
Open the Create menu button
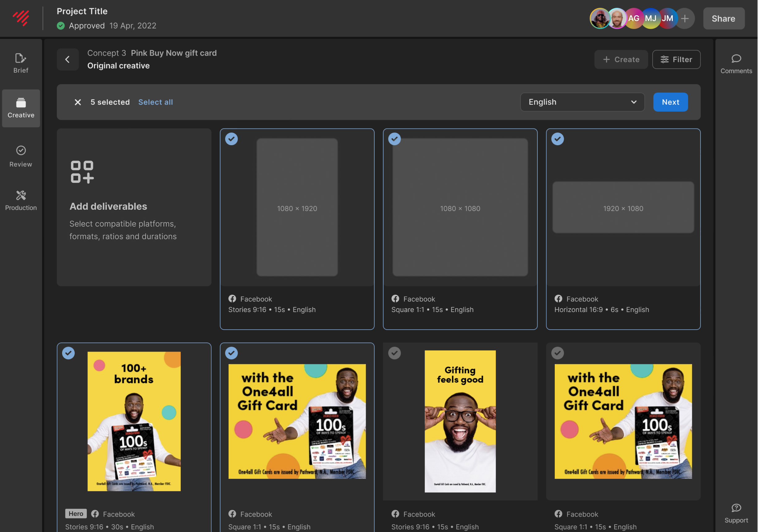click(x=621, y=59)
